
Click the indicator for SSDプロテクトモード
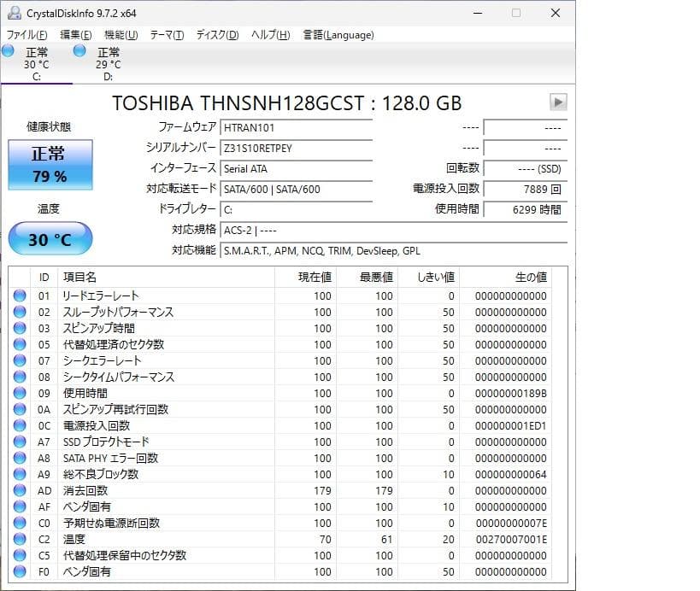pos(19,442)
